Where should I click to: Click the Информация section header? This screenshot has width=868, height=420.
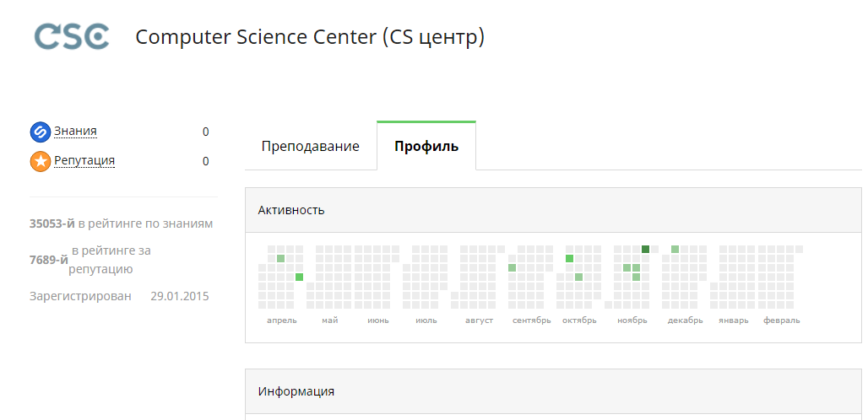296,391
